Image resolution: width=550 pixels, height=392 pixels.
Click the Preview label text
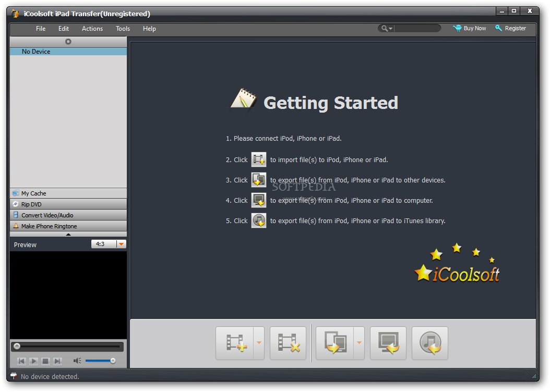[x=25, y=244]
